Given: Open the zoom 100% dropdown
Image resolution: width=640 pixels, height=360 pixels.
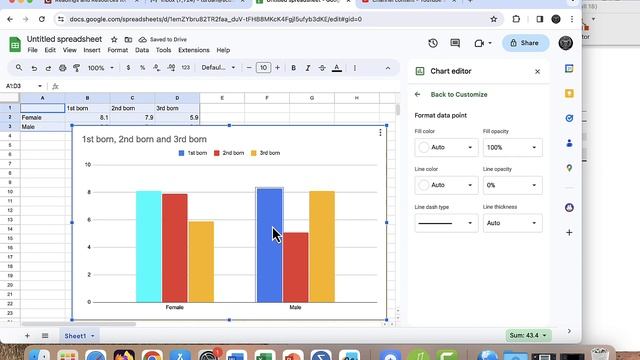Looking at the screenshot, I should (x=101, y=68).
